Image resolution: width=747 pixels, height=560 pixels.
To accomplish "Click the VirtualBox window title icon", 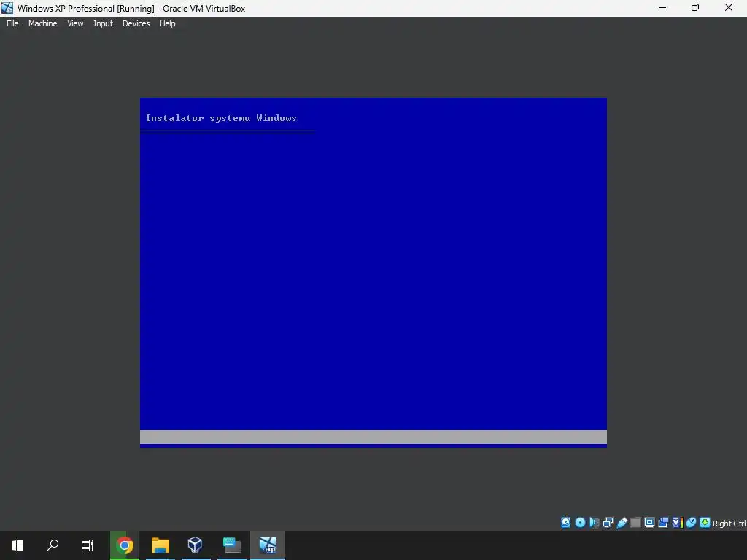I will 7,7.
